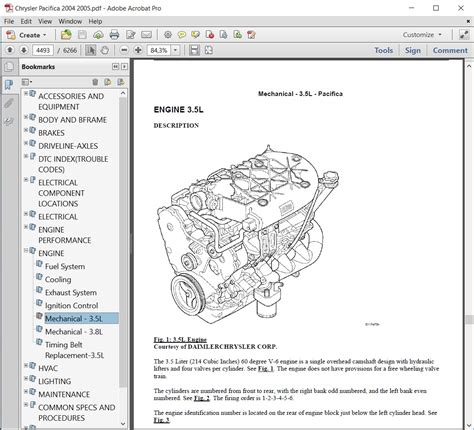Print the document with printer icon

[x=114, y=35]
